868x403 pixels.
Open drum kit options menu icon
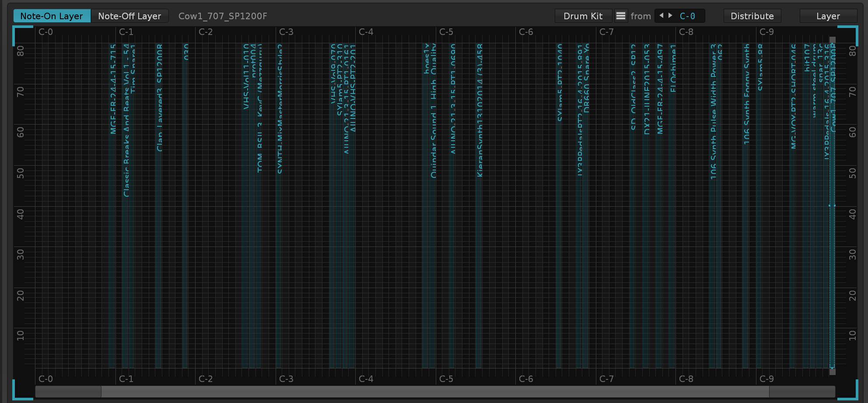pyautogui.click(x=621, y=16)
